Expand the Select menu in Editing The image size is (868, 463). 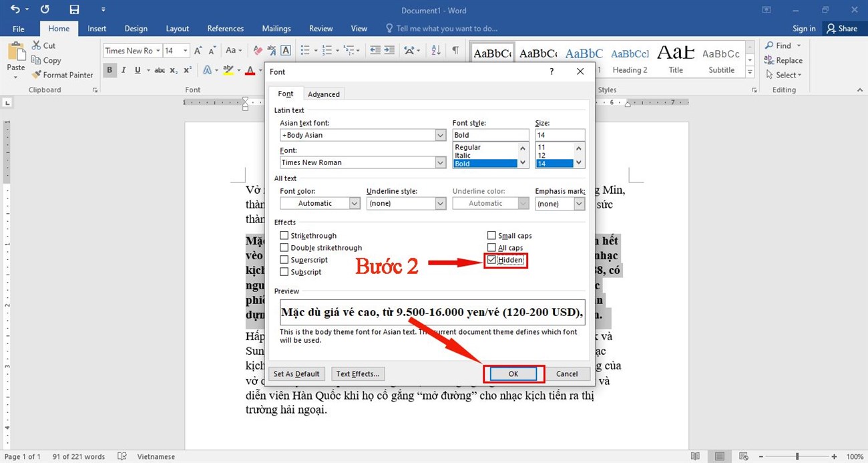click(x=784, y=75)
